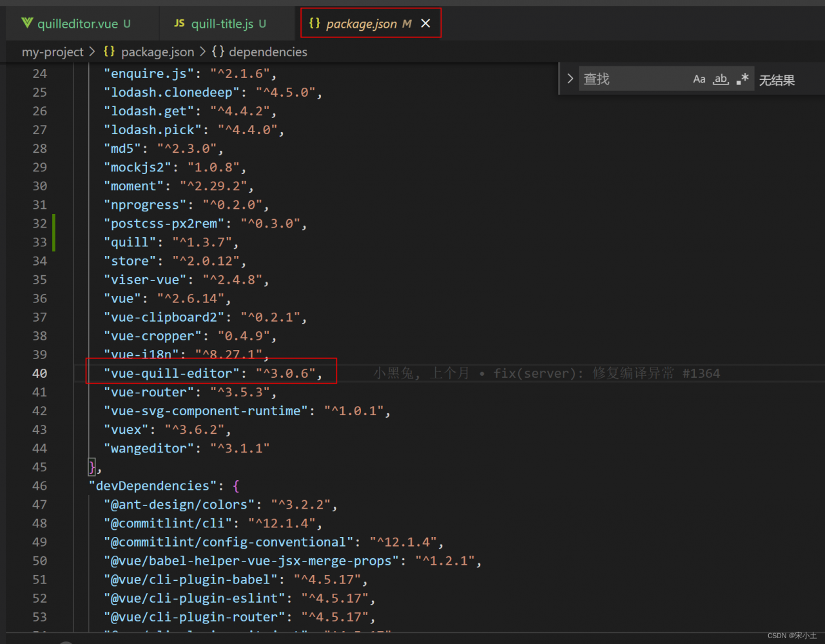
Task: Click the "mockjs2" dependency key
Action: pyautogui.click(x=138, y=168)
